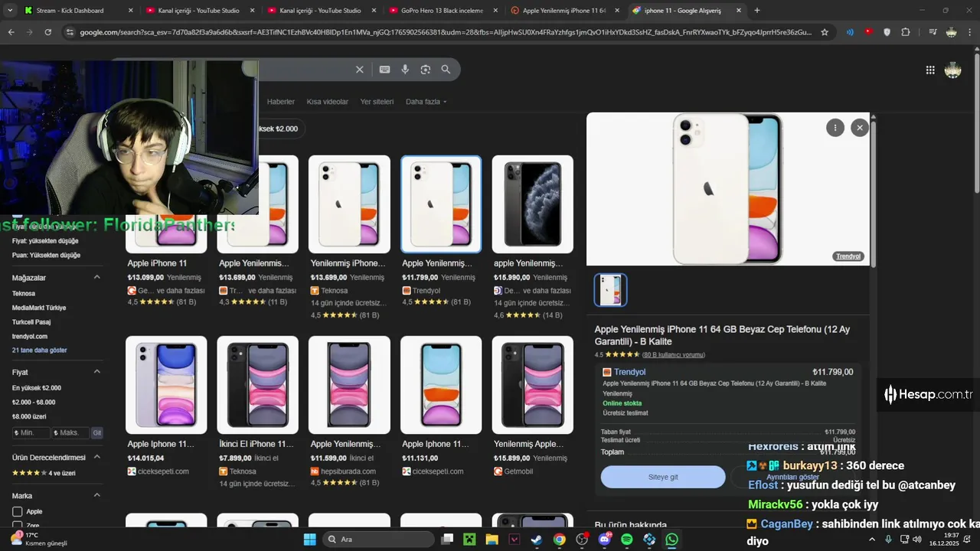Select the white iPhone thumbnail in detail panel
This screenshot has height=551, width=980.
point(610,290)
